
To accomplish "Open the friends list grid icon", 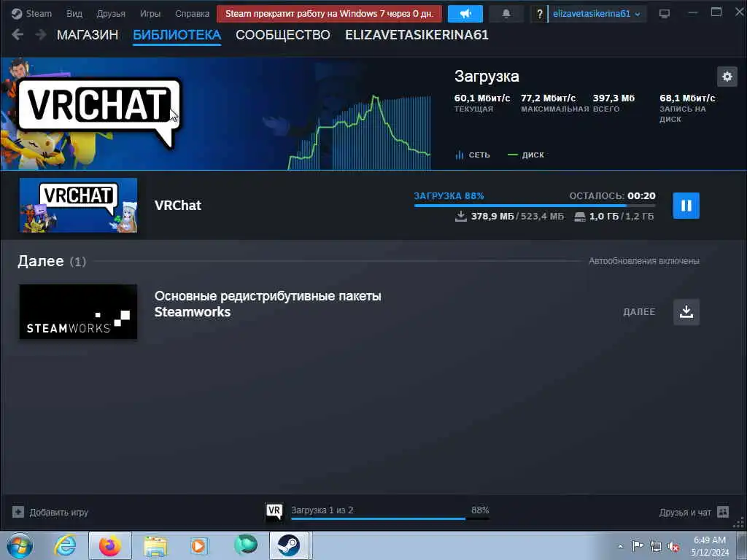I will coord(723,512).
